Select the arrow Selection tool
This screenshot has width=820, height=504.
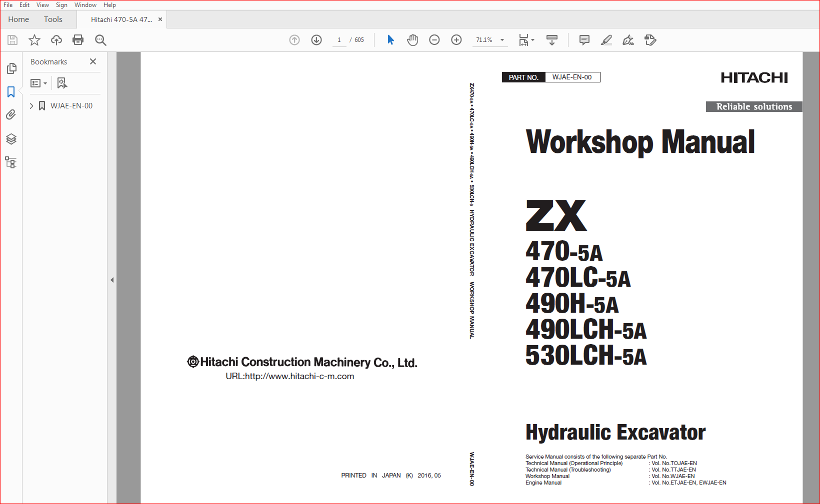click(x=390, y=40)
